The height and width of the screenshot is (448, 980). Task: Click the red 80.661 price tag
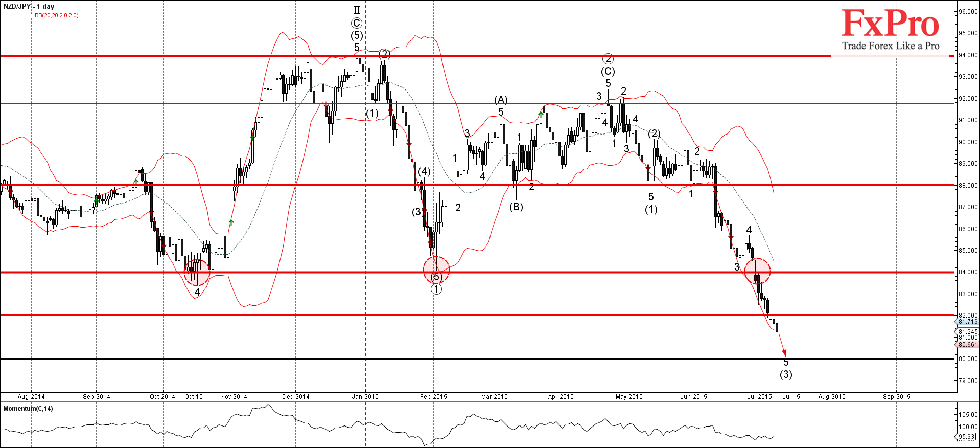click(968, 345)
